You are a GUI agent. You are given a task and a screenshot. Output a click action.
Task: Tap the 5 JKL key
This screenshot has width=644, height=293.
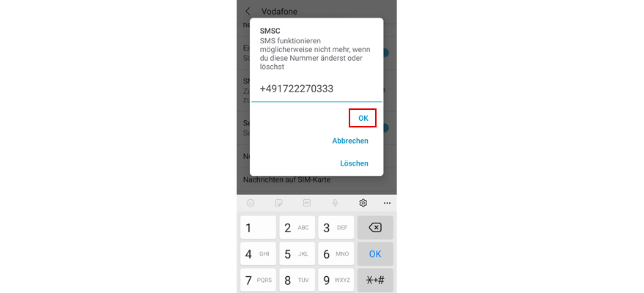point(297,254)
